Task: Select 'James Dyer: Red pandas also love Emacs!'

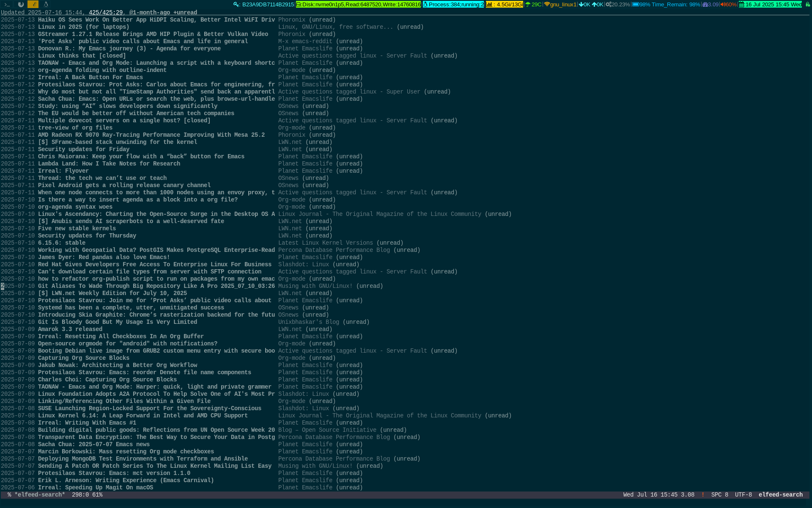Action: tap(104, 257)
